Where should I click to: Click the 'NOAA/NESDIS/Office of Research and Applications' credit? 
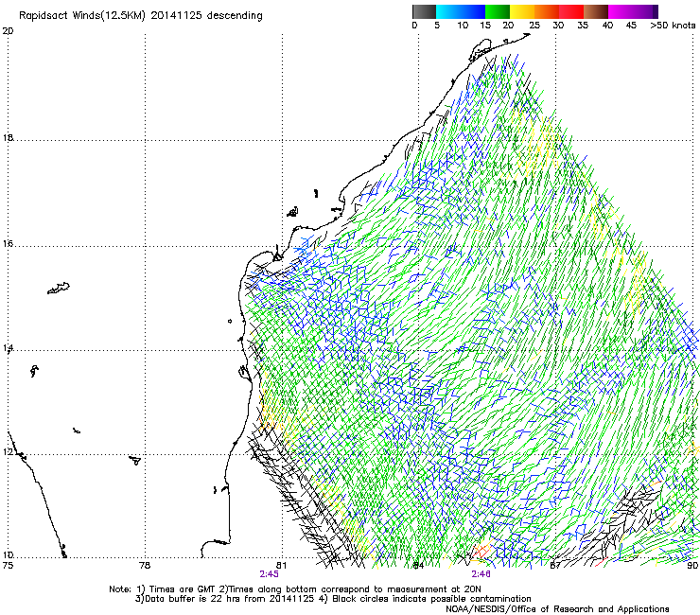click(557, 609)
